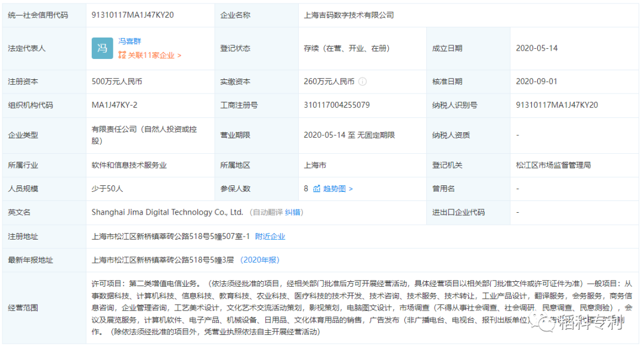Select registered address ending 507室-1

click(171, 237)
